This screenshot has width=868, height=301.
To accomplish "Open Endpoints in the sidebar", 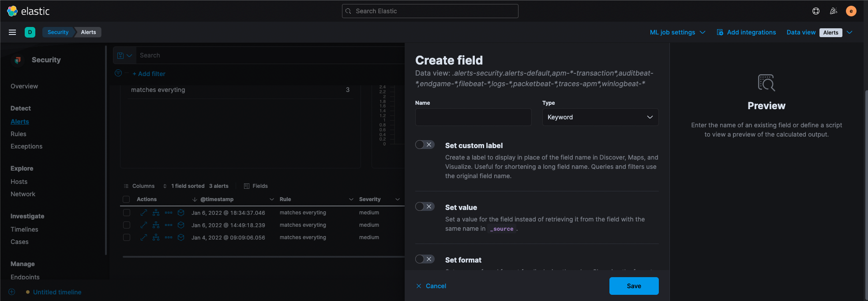I will coord(25,277).
